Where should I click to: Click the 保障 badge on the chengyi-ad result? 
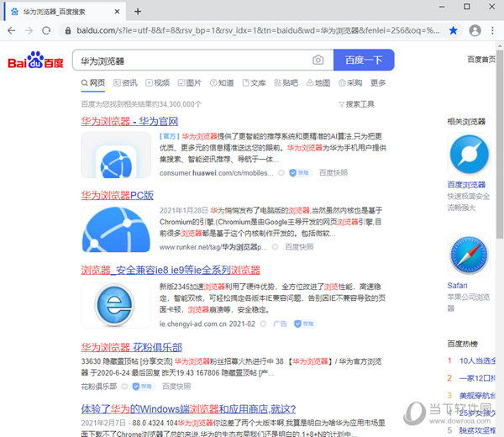pos(305,324)
